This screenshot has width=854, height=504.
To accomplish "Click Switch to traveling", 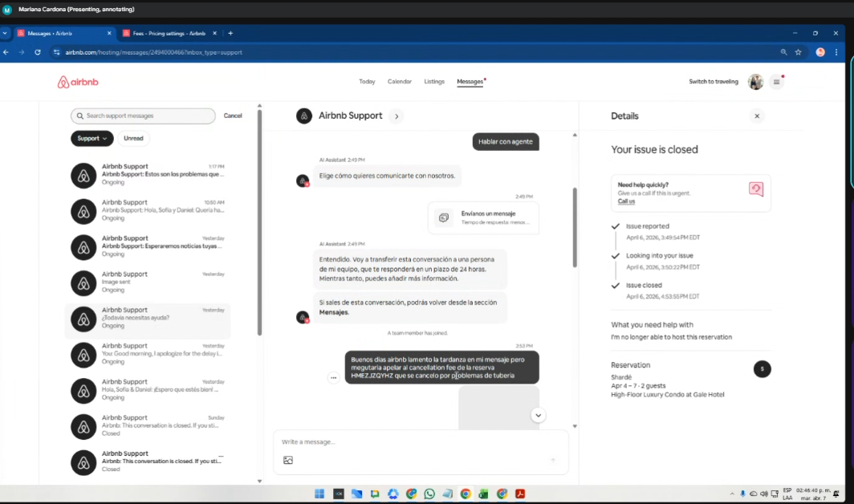I will 714,82.
